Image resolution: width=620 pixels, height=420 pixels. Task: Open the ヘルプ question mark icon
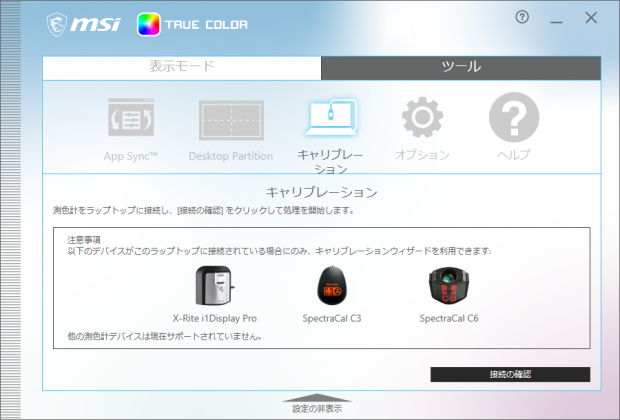point(514,117)
